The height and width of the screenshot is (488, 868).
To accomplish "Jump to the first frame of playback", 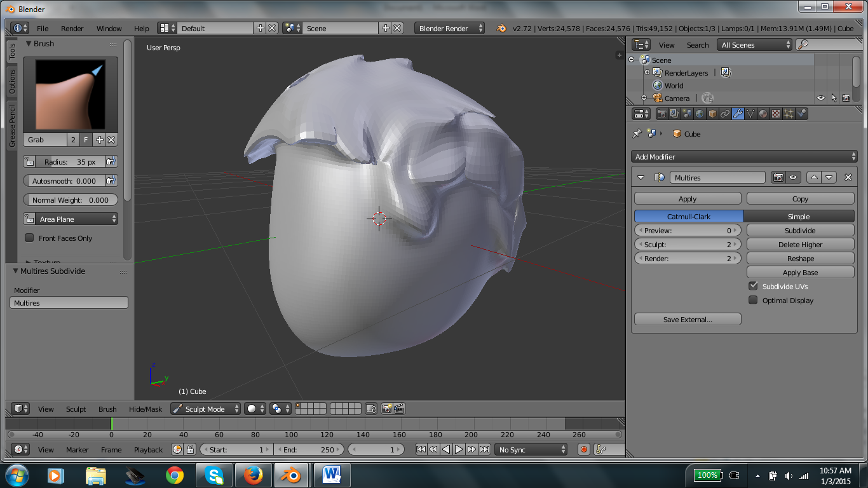I will (421, 449).
